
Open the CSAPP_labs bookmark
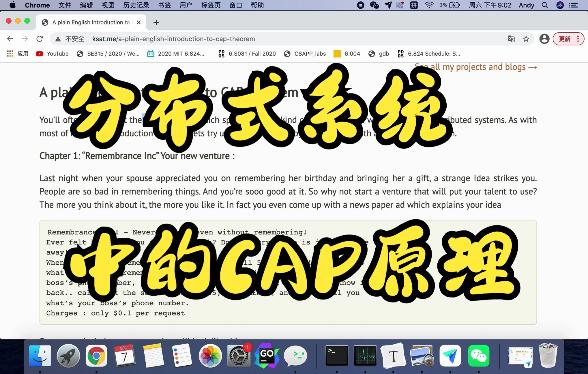click(x=305, y=54)
